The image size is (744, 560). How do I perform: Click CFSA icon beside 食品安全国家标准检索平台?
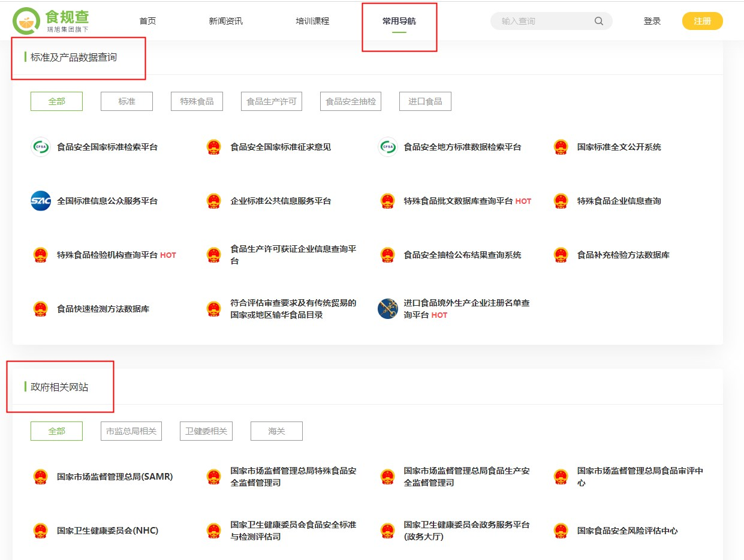point(41,147)
